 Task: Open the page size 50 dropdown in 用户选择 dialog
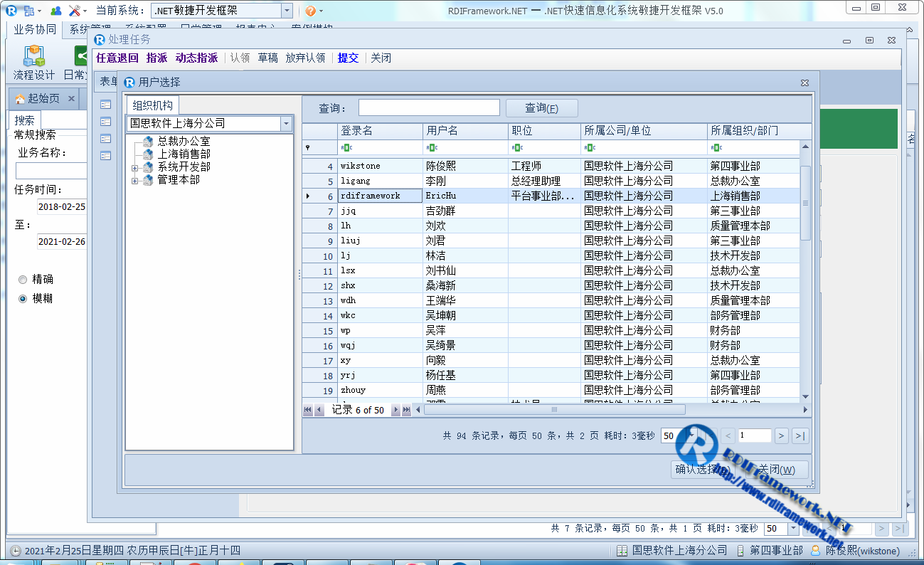[x=691, y=435]
